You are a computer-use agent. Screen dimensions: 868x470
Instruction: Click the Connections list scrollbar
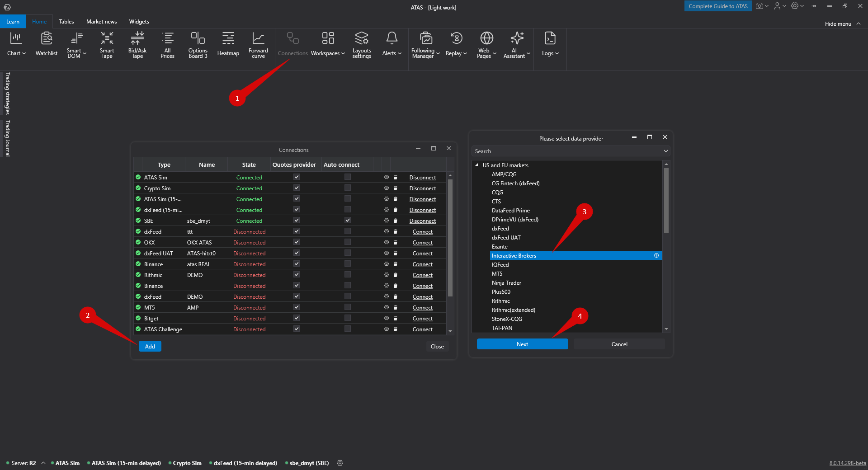pos(450,238)
